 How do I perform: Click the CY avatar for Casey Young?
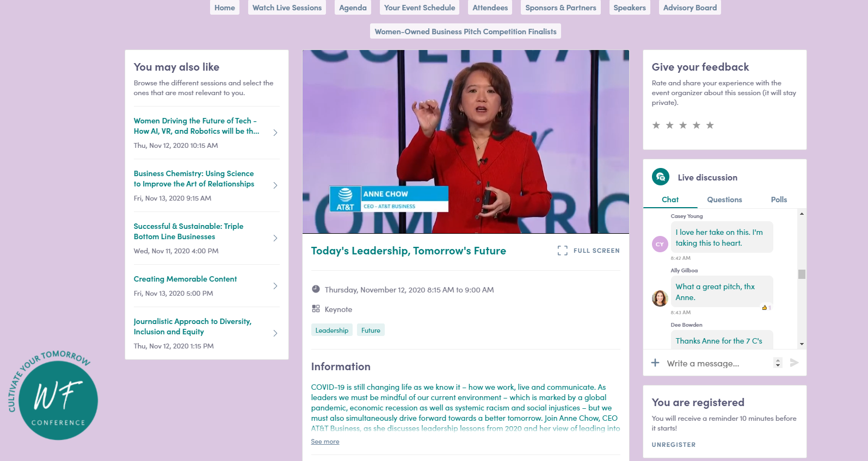(660, 244)
